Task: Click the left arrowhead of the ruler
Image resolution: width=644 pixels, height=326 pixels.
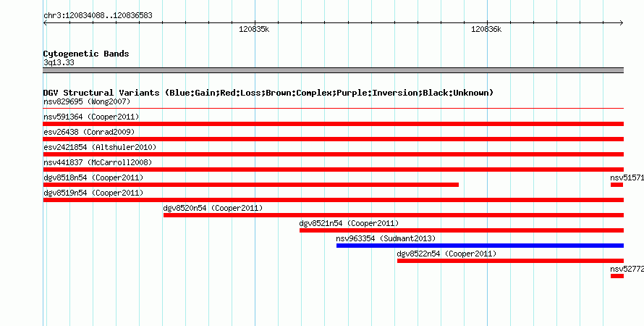Action: (x=45, y=23)
